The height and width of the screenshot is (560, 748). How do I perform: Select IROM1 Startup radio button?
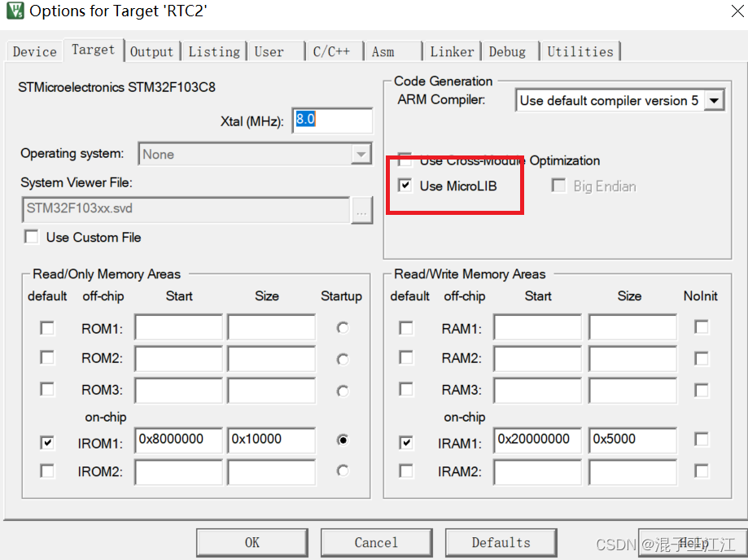click(x=343, y=440)
